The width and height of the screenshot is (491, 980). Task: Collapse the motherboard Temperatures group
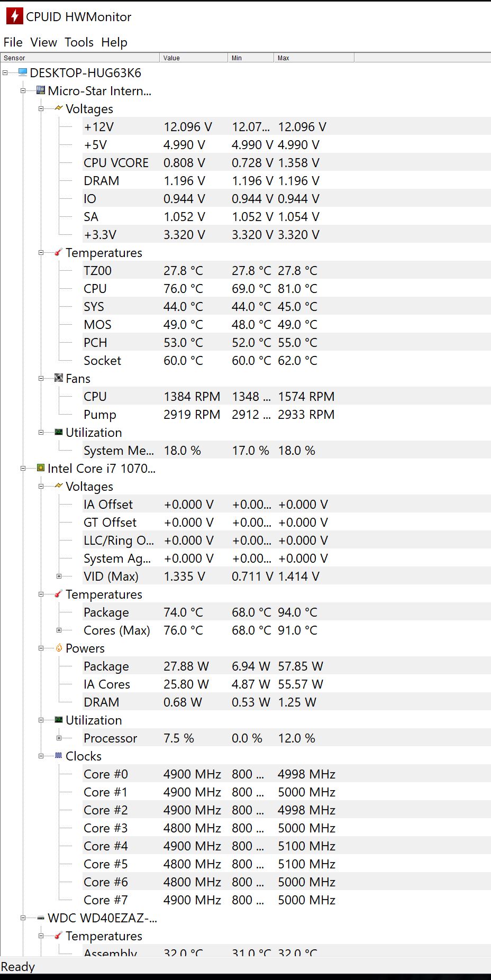tap(41, 253)
